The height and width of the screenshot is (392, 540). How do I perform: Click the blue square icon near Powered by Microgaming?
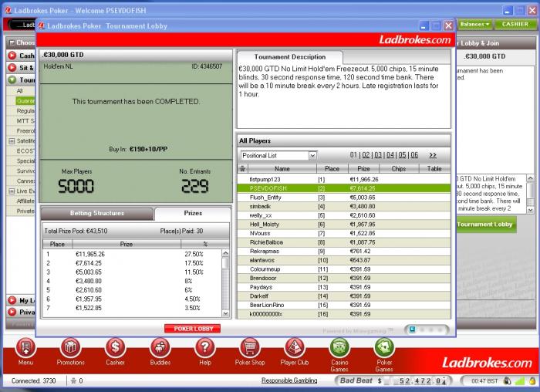(x=412, y=329)
